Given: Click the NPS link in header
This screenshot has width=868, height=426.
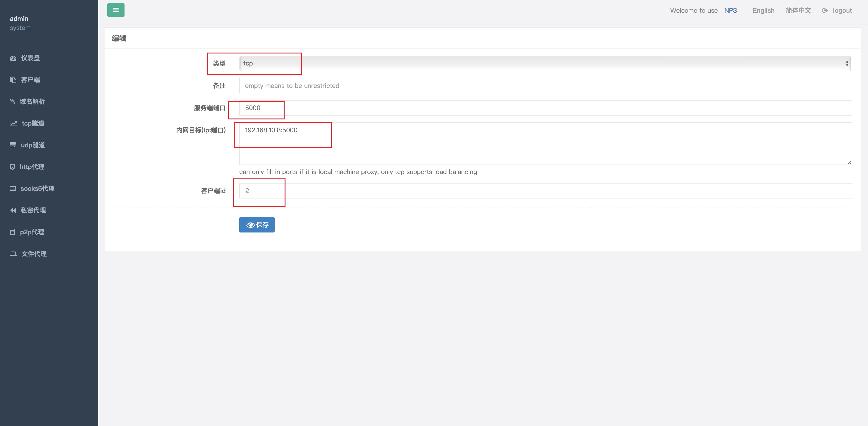Looking at the screenshot, I should (731, 10).
